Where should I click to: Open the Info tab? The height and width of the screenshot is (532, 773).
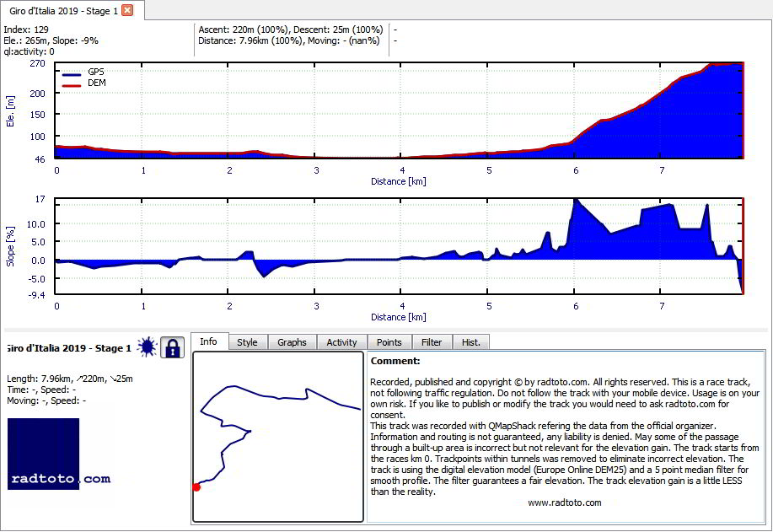(208, 341)
